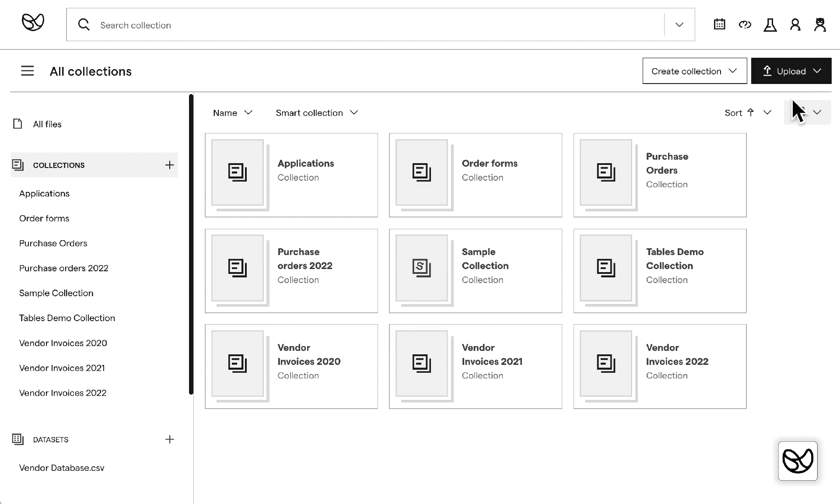Screen dimensions: 840x504
Task: Open the view mode dropdown chevron
Action: pyautogui.click(x=817, y=112)
